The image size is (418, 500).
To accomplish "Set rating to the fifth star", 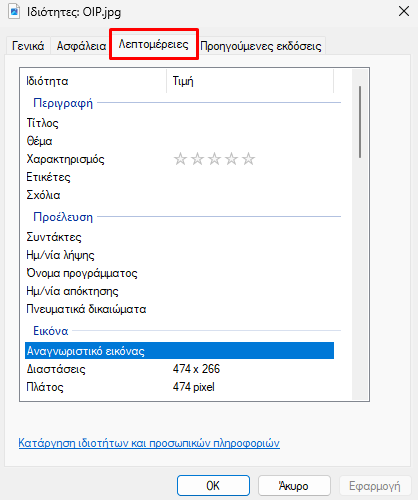I will point(248,159).
